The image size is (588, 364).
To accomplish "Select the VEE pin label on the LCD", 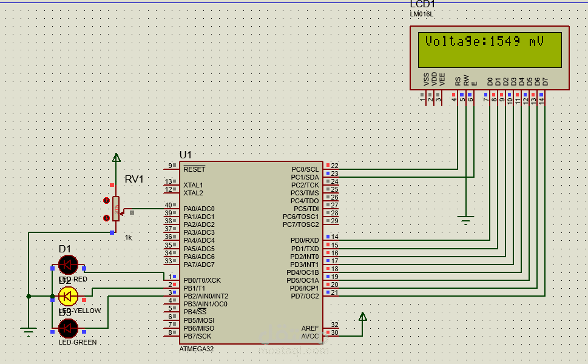I will [442, 79].
